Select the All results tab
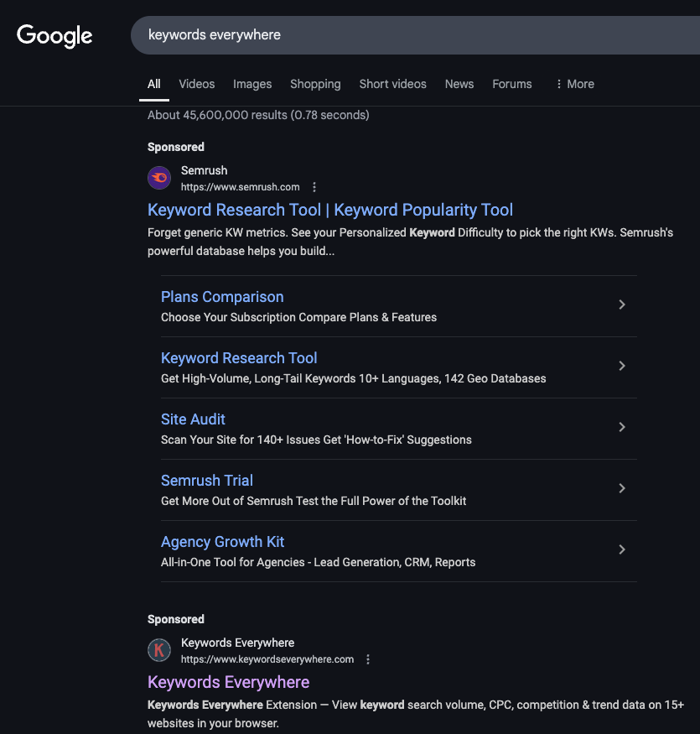This screenshot has height=734, width=700. coord(154,84)
